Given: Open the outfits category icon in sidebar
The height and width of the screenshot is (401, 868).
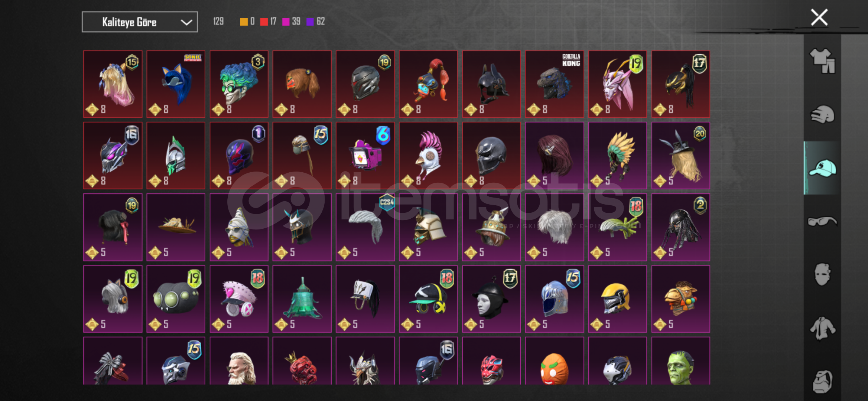Looking at the screenshot, I should (x=822, y=61).
